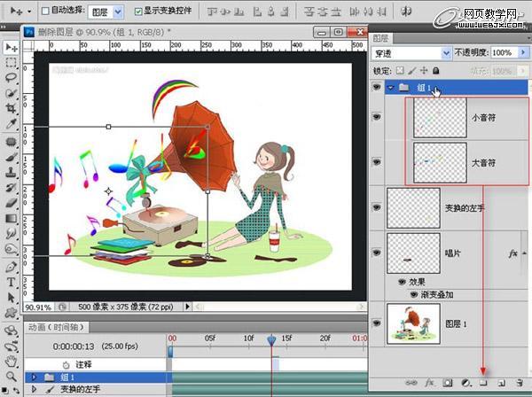Switch to the 图层 panel tab
This screenshot has width=532, height=397.
(x=380, y=38)
